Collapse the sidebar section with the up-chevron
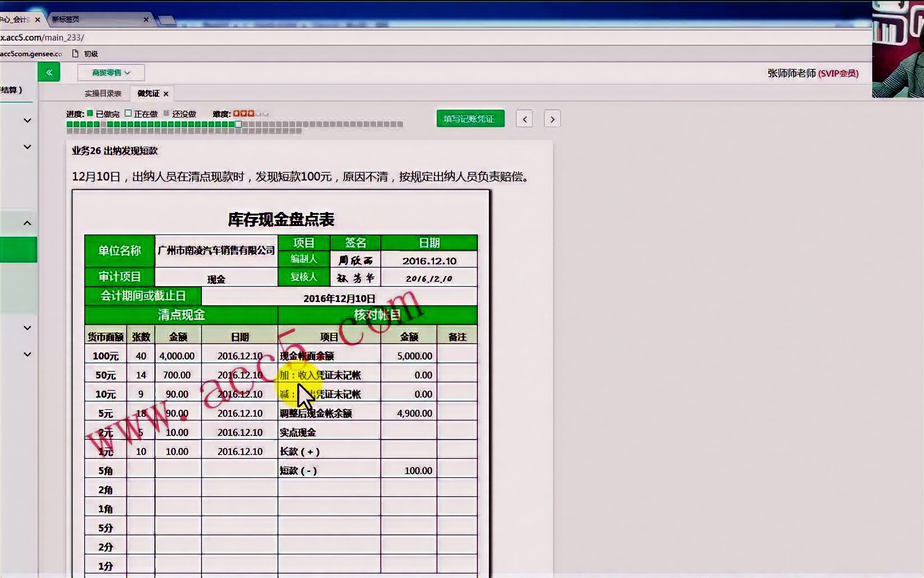Image resolution: width=924 pixels, height=578 pixels. coord(26,223)
